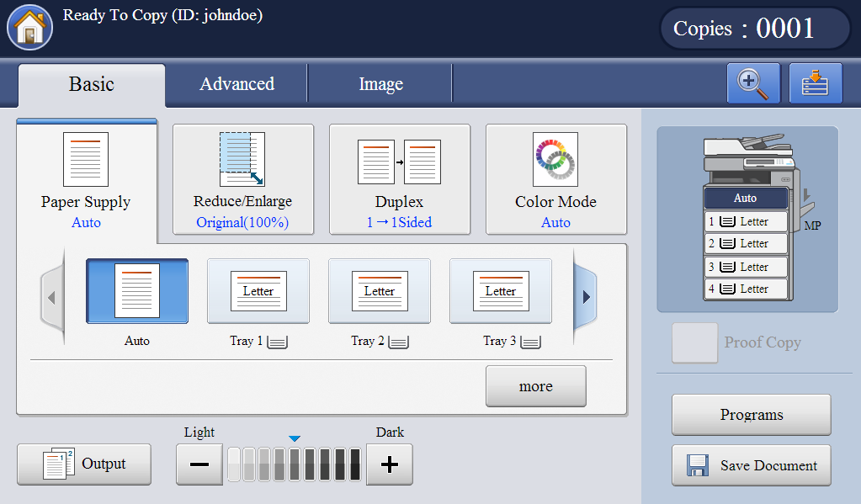
Task: Click the magnifier zoom icon
Action: pyautogui.click(x=753, y=83)
